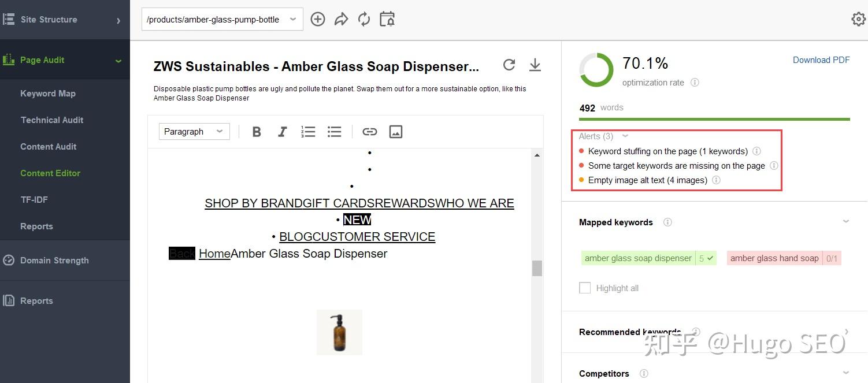The image size is (868, 383).
Task: Click the editor vertical scrollbar
Action: (x=537, y=269)
